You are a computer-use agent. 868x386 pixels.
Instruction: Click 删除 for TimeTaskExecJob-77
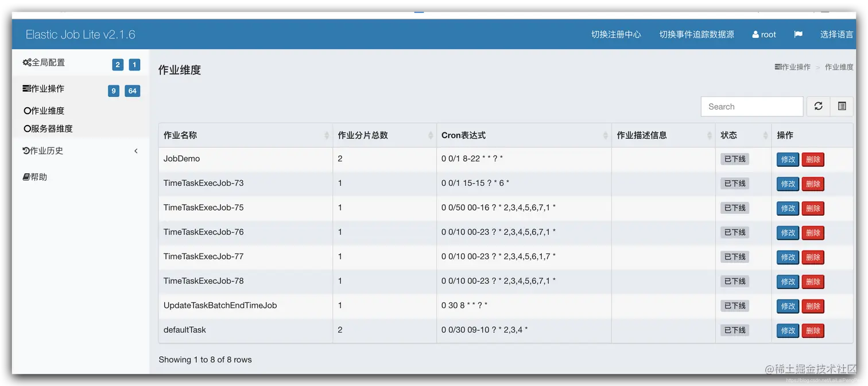[x=813, y=257]
